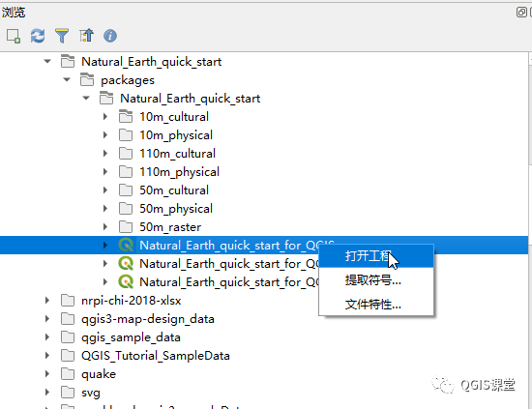Select the 50m_cultural tree row

pyautogui.click(x=264, y=190)
